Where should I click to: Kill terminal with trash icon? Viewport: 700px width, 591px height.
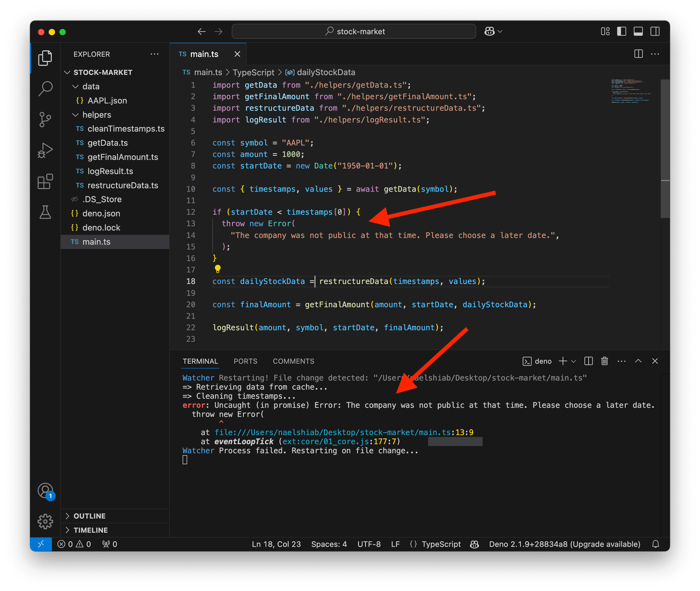(x=605, y=361)
